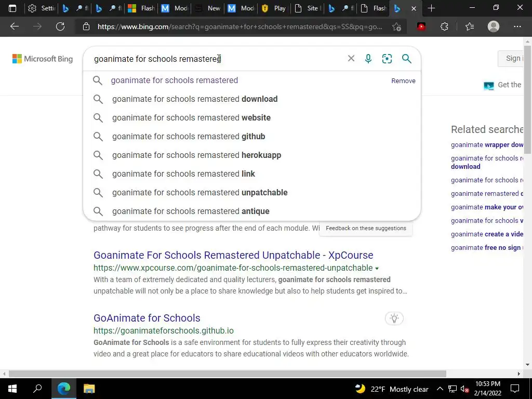Click Feedback on these suggestions
Viewport: 532px width, 399px height.
point(366,229)
